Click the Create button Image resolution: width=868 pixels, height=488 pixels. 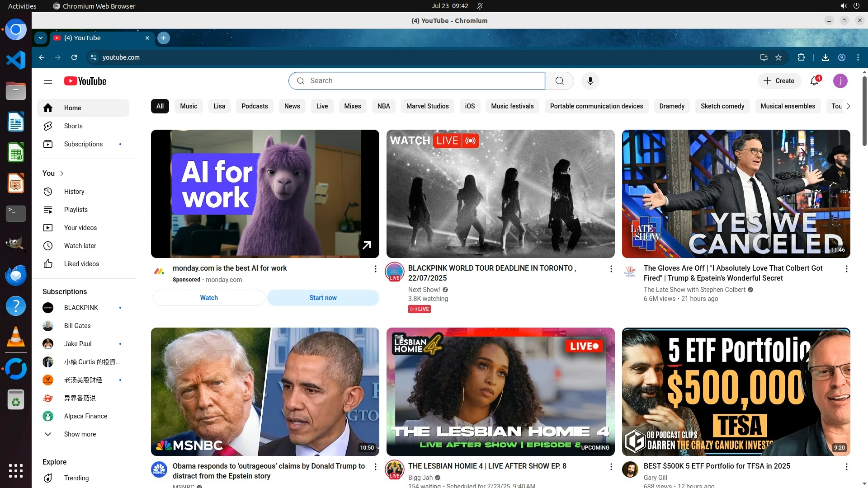point(779,81)
